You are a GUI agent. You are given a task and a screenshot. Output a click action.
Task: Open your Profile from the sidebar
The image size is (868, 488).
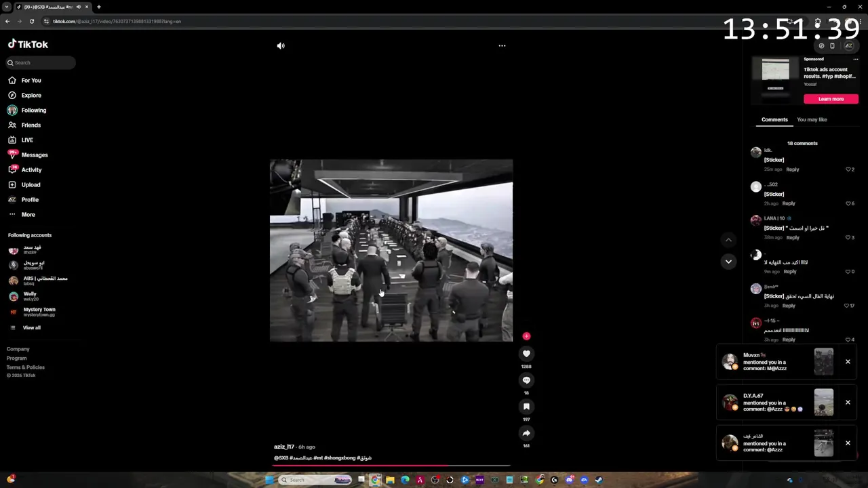24,199
